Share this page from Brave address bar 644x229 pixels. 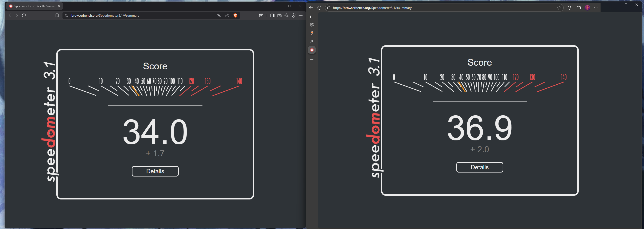[227, 15]
